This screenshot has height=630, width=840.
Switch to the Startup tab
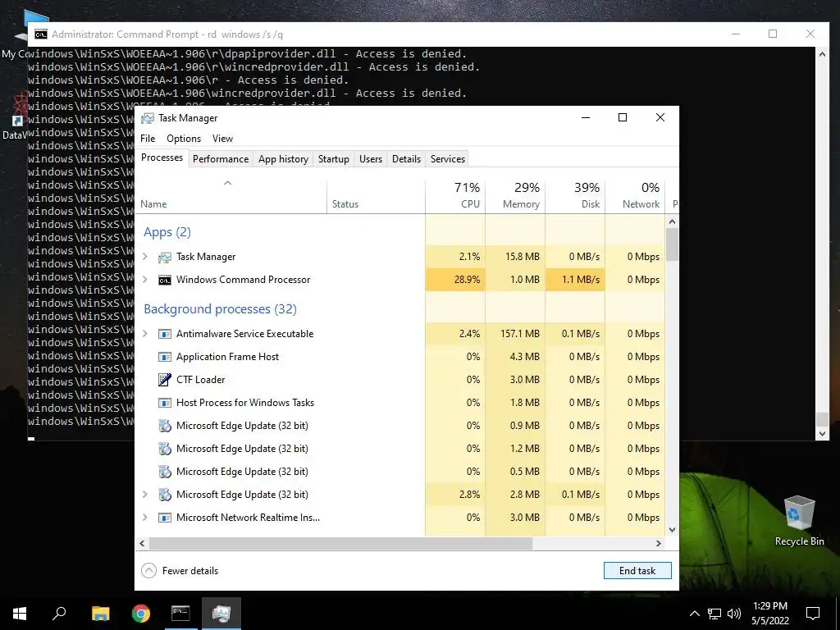(333, 159)
